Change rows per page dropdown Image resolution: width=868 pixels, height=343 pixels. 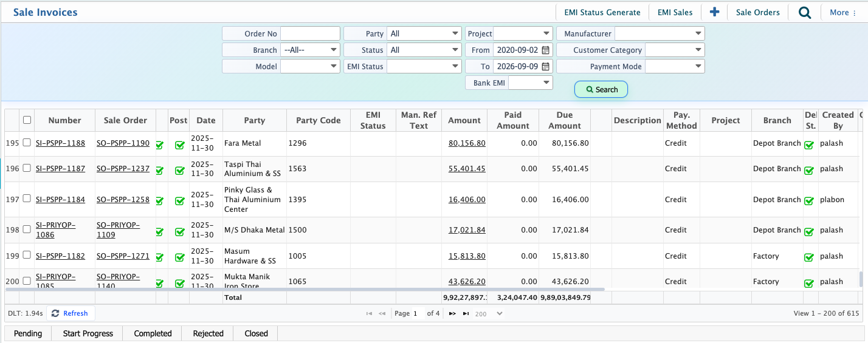click(x=489, y=314)
